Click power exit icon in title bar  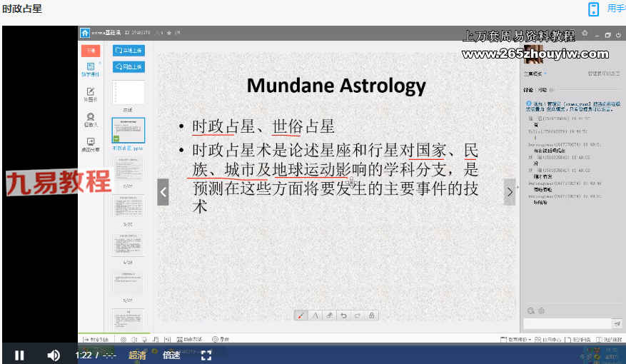point(618,35)
